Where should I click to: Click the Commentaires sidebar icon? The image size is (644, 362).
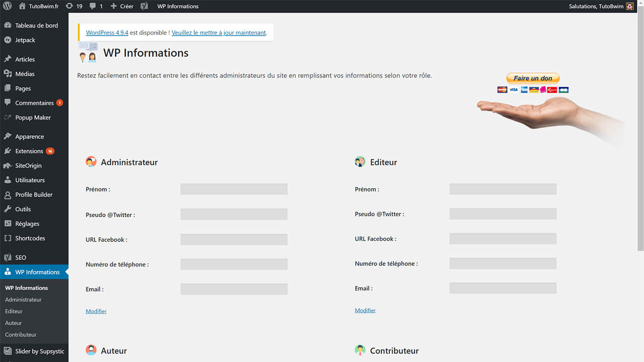point(8,103)
